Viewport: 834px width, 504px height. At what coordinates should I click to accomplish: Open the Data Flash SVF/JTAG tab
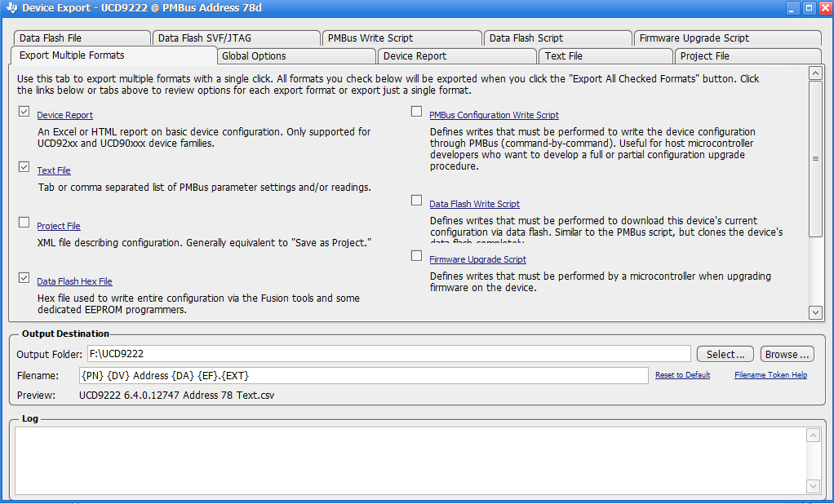(237, 38)
